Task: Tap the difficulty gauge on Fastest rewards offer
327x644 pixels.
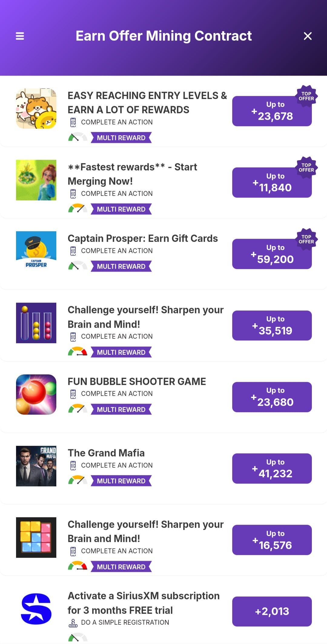Action: click(x=78, y=209)
